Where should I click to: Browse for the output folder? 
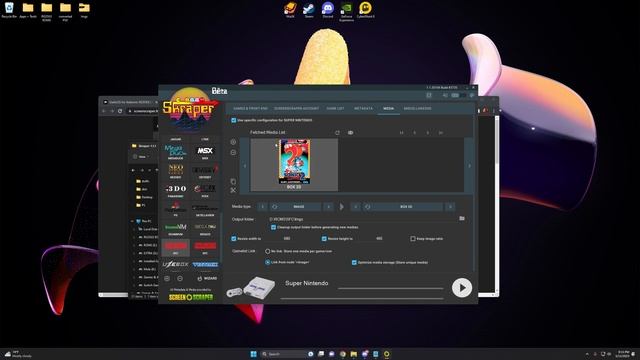462,219
